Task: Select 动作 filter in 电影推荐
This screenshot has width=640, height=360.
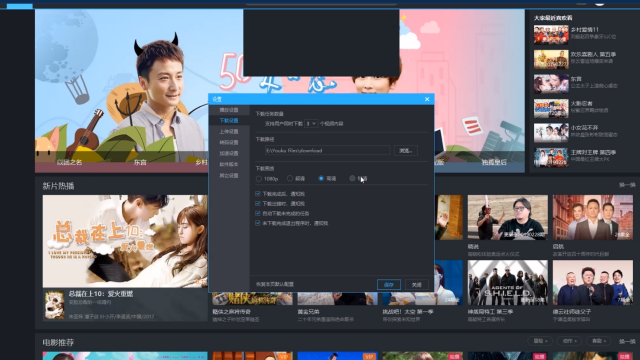Action: click(569, 341)
